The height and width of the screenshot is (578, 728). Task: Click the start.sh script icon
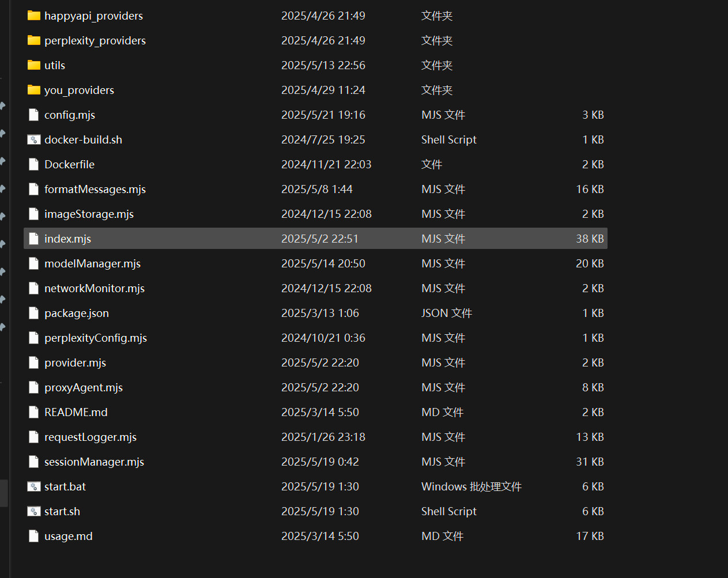(34, 511)
